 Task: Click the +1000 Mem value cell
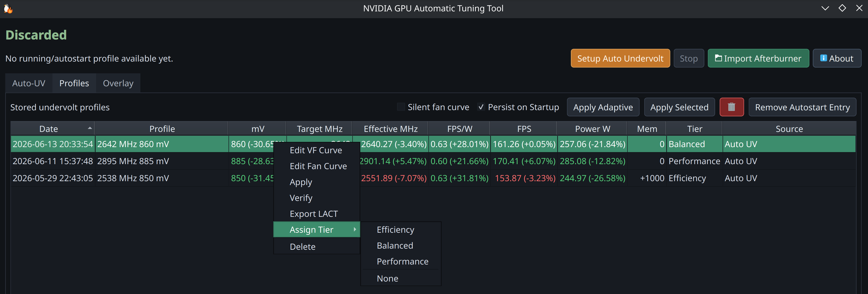point(647,178)
